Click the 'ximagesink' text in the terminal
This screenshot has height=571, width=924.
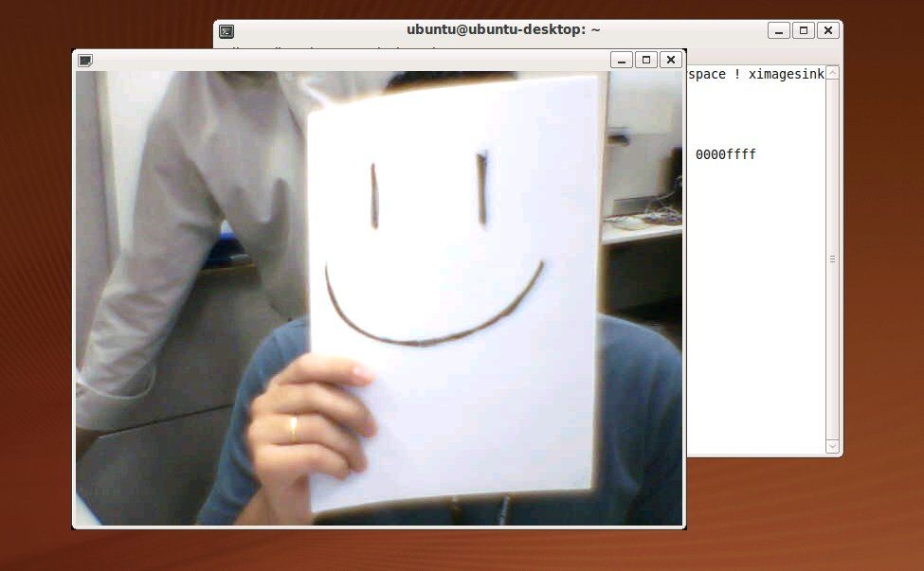tap(786, 74)
